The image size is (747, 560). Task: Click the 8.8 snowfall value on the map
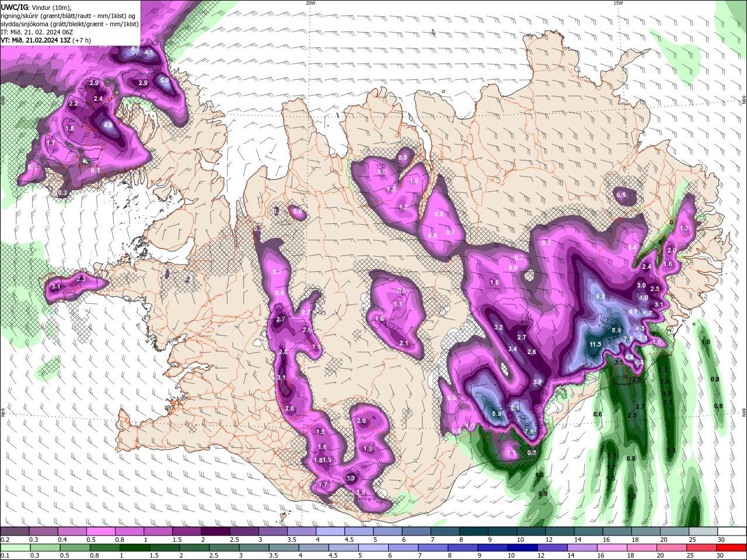(616, 330)
